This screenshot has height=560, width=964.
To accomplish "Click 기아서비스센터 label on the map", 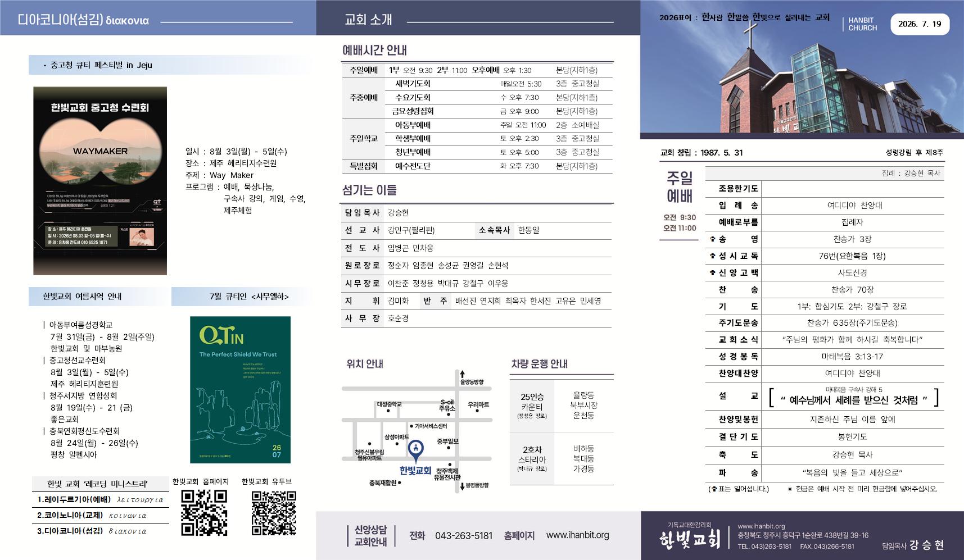I will pos(431,426).
